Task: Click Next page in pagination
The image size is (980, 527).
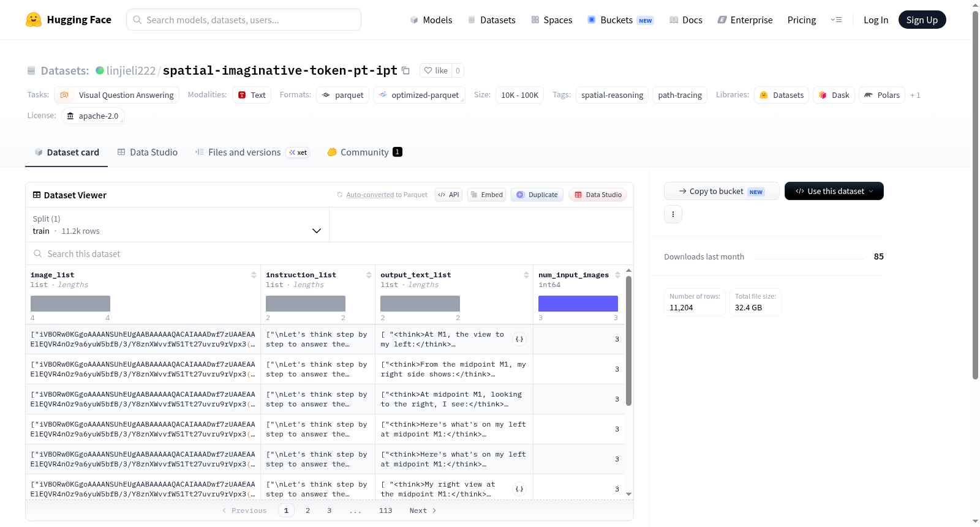Action: [x=423, y=510]
